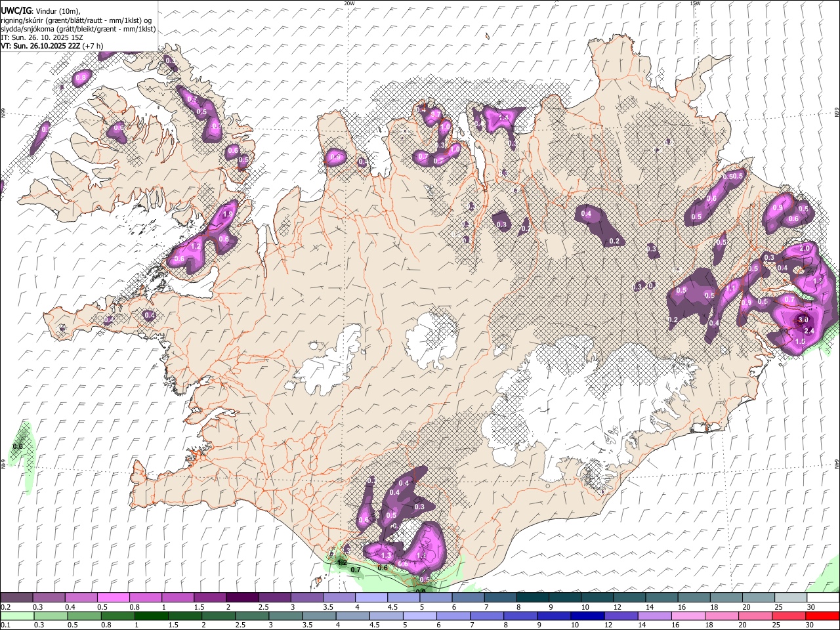Image resolution: width=840 pixels, height=630 pixels.
Task: Pick the 14 light purple swatch, lower legend row
Action: click(655, 616)
